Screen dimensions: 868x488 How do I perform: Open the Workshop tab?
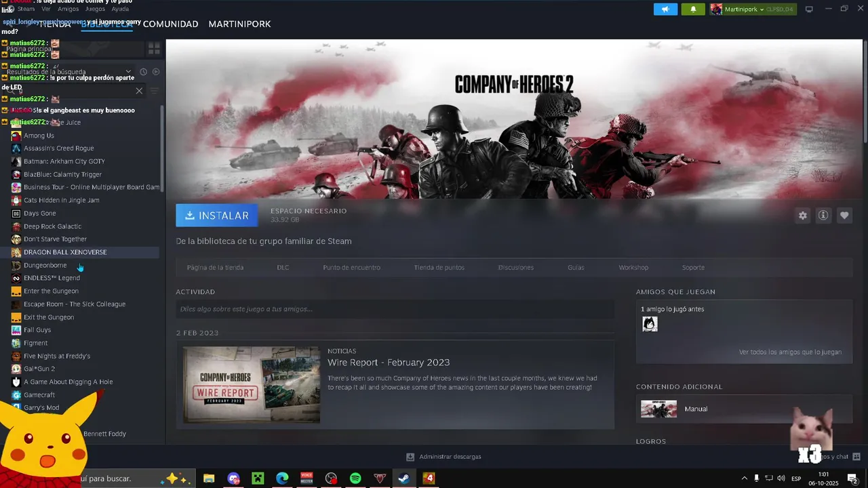click(x=633, y=268)
